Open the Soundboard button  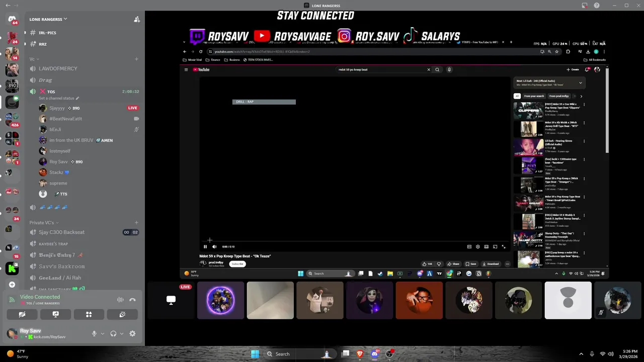tap(122, 314)
